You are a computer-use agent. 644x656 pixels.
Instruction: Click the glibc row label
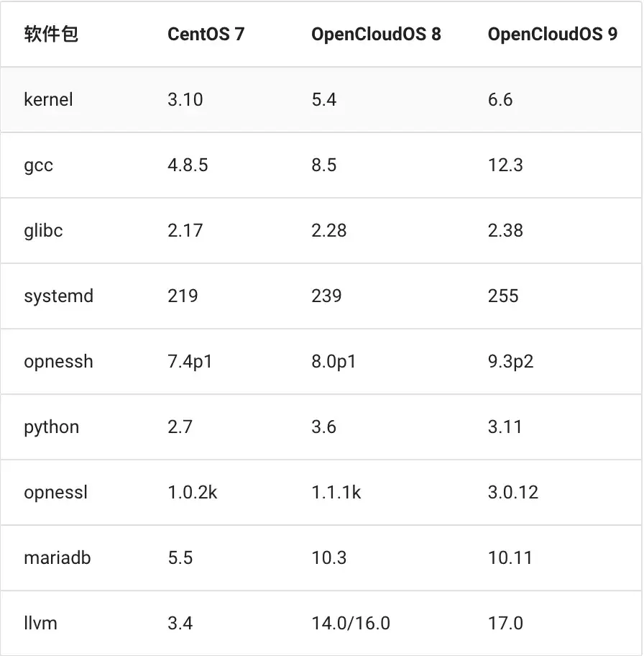(43, 230)
